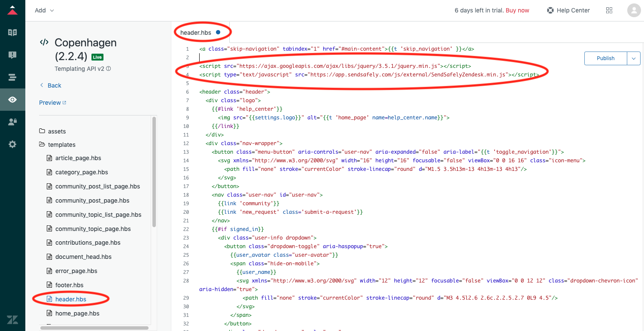Click the Buy now trial link
The height and width of the screenshot is (331, 644).
click(517, 10)
